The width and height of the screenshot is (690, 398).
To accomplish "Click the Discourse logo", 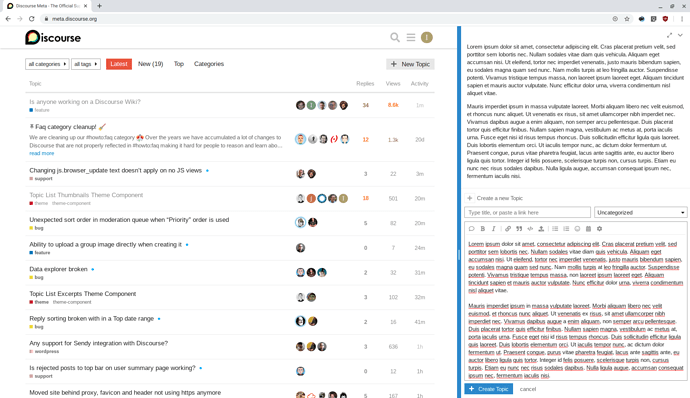I will (x=53, y=37).
